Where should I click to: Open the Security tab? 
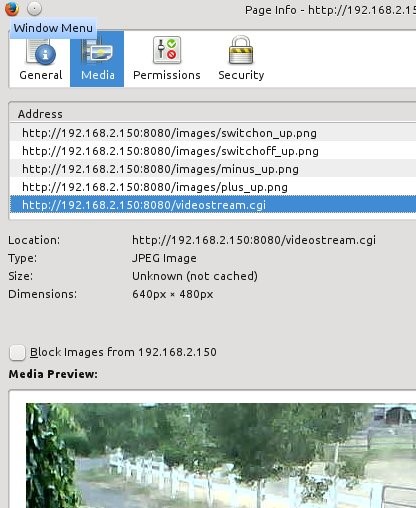click(x=241, y=59)
